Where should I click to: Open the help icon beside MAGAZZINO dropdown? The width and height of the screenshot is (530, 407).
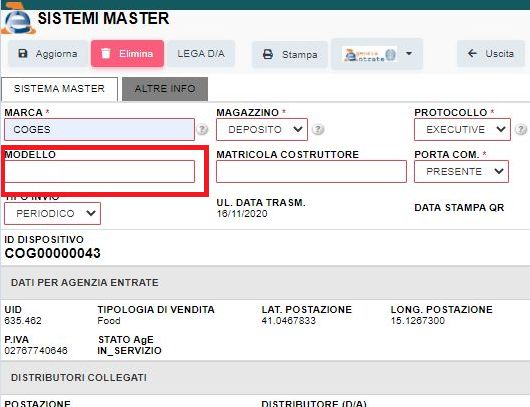pyautogui.click(x=318, y=129)
